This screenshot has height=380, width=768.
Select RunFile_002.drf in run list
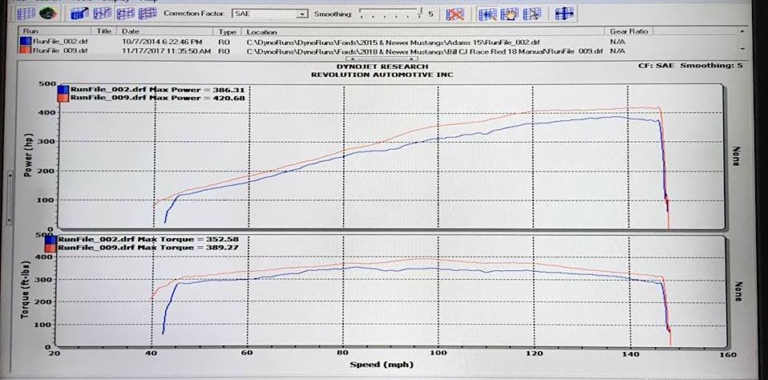point(60,42)
